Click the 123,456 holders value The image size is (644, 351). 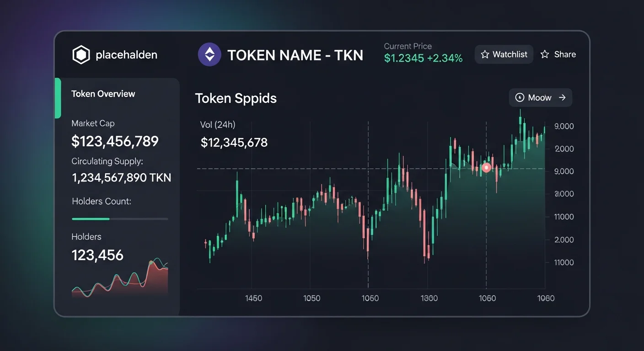point(97,255)
